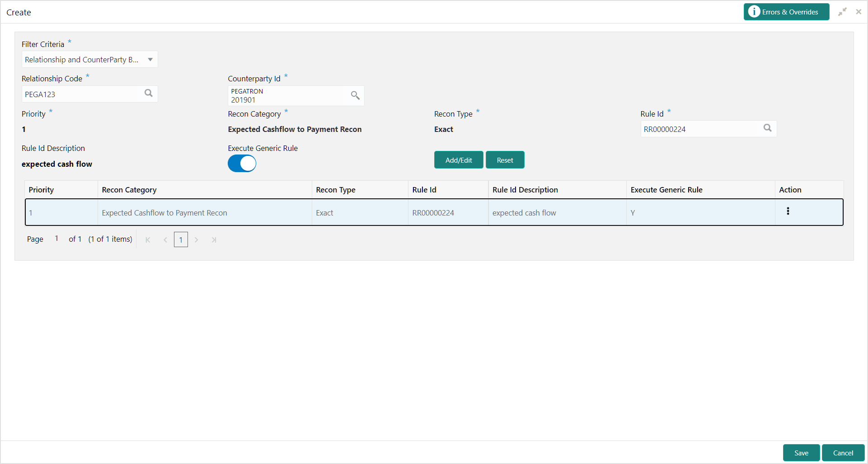Go to the next page of results
The image size is (868, 464).
[x=196, y=240]
